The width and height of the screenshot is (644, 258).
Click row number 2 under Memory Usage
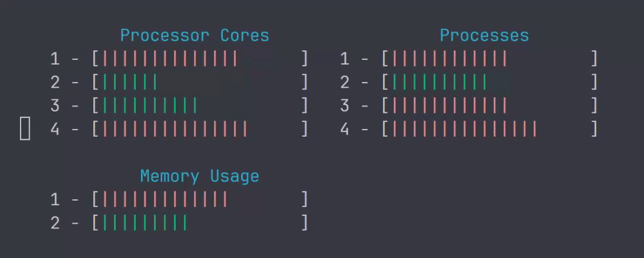click(x=55, y=223)
